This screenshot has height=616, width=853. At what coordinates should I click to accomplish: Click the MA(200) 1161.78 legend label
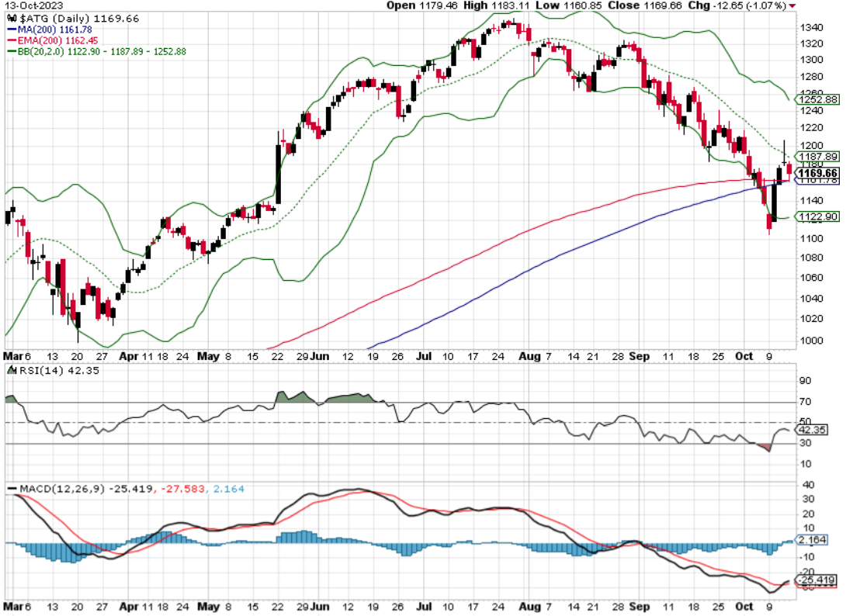[x=54, y=30]
